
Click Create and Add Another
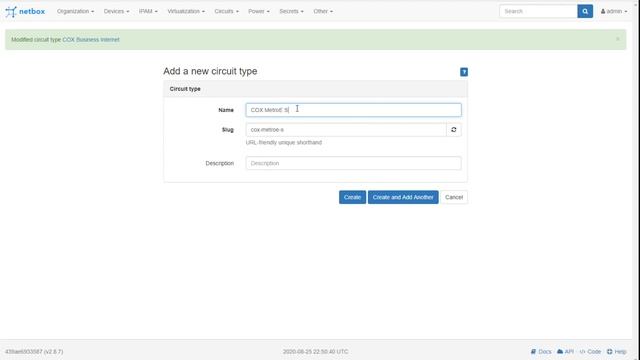tap(403, 197)
